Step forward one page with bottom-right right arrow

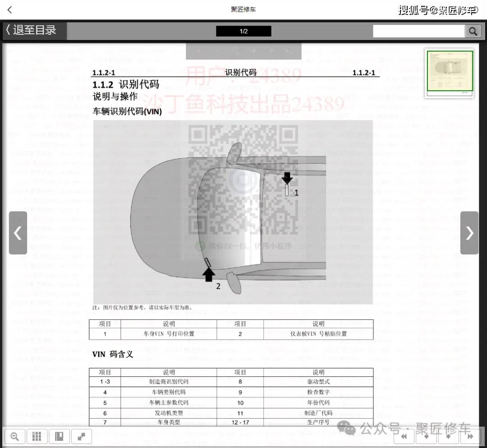(x=449, y=437)
